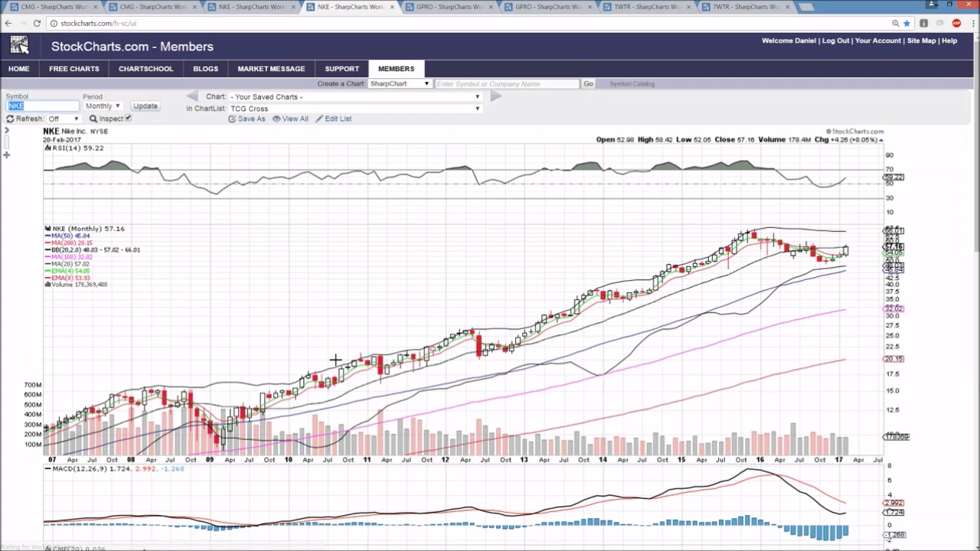Viewport: 980px width, 551px height.
Task: Open the Refresh Off dropdown
Action: coord(64,119)
